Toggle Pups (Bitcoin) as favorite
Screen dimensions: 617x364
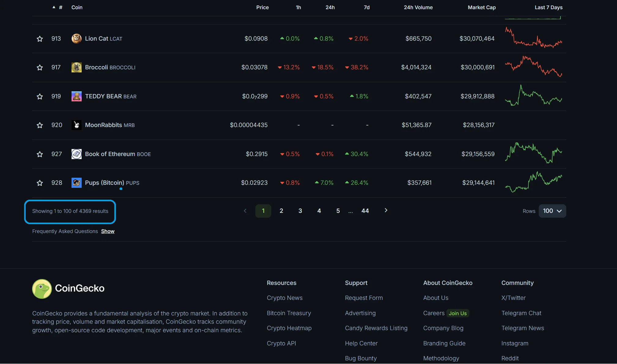(40, 183)
